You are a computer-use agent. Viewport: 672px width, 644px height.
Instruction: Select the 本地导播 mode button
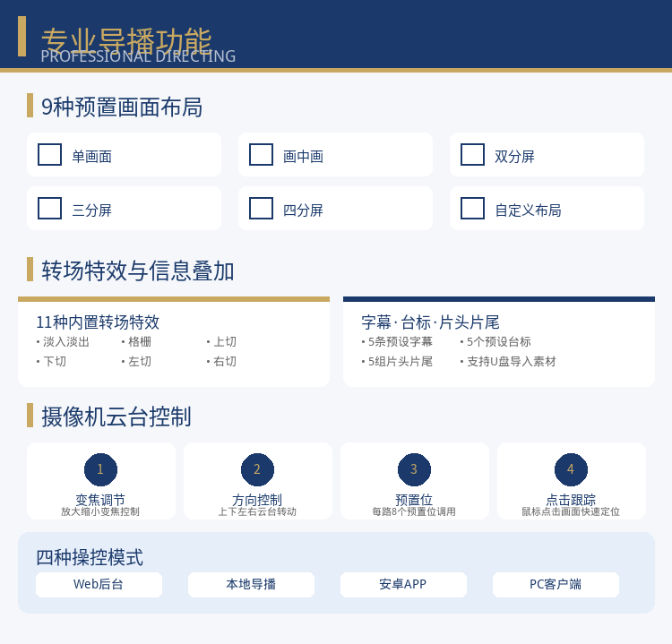coord(251,585)
